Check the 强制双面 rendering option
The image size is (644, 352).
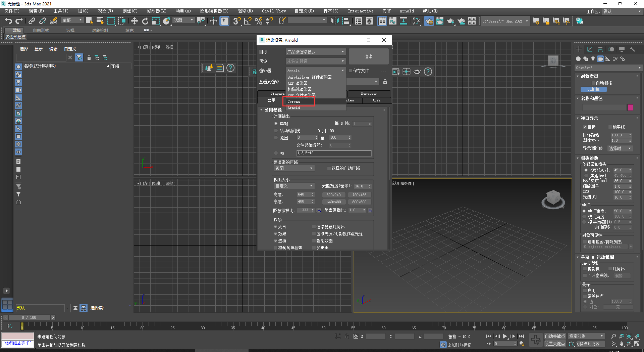click(314, 241)
